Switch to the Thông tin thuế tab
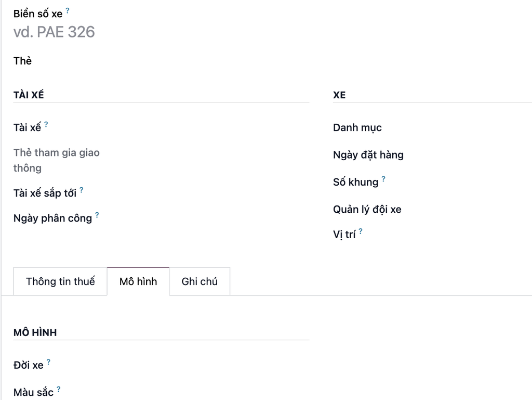Image resolution: width=532 pixels, height=400 pixels. click(60, 281)
